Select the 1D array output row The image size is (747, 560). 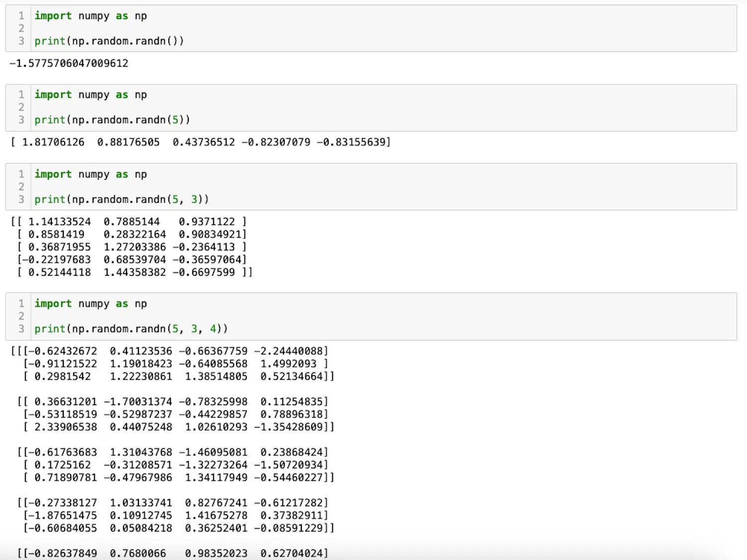tap(199, 142)
